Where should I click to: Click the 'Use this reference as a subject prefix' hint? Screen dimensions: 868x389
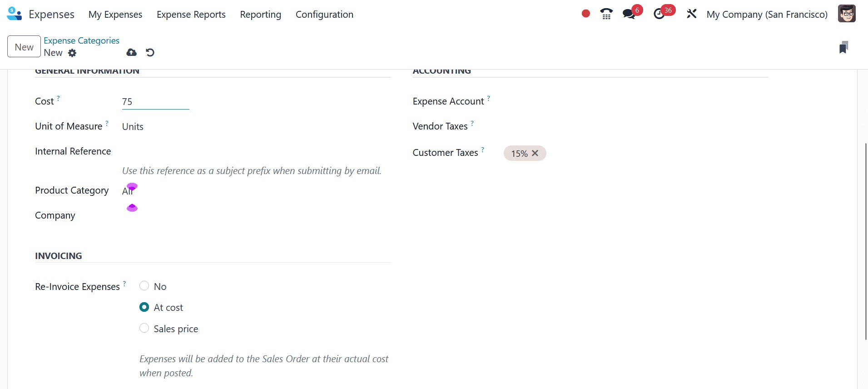pos(252,171)
